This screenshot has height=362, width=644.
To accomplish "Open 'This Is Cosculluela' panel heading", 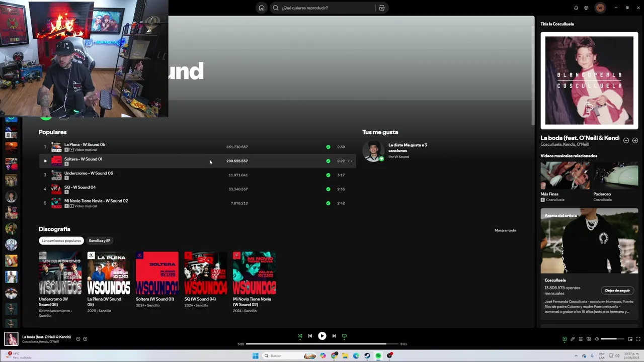I will coord(557,24).
